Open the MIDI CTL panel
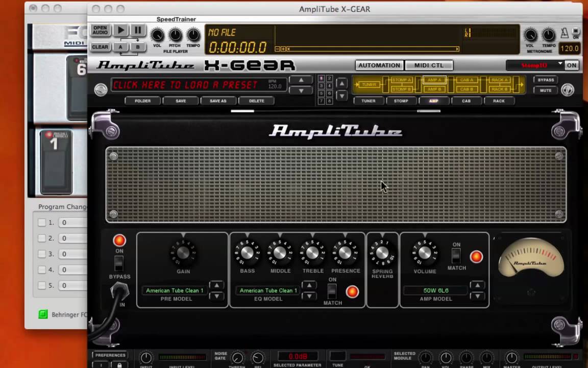 (x=429, y=65)
